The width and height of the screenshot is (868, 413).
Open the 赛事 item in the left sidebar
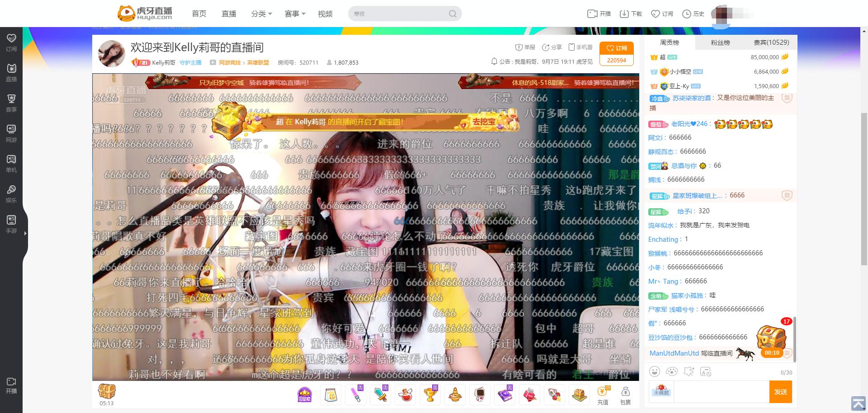(x=11, y=103)
